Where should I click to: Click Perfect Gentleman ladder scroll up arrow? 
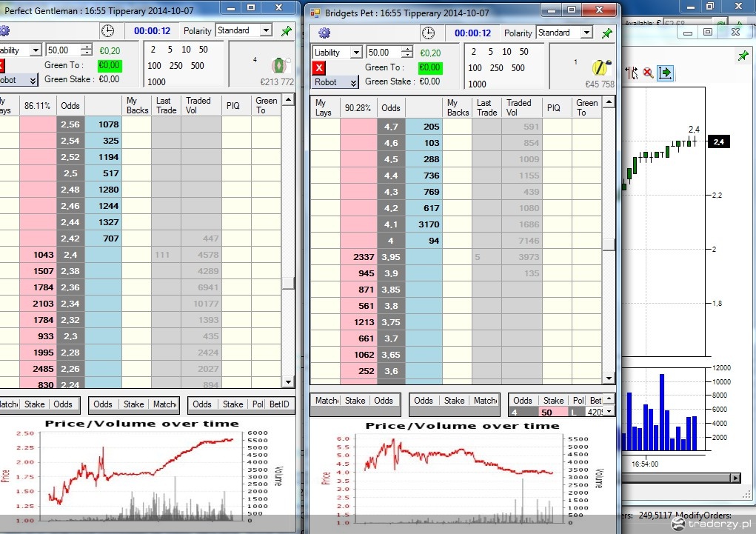click(x=288, y=100)
